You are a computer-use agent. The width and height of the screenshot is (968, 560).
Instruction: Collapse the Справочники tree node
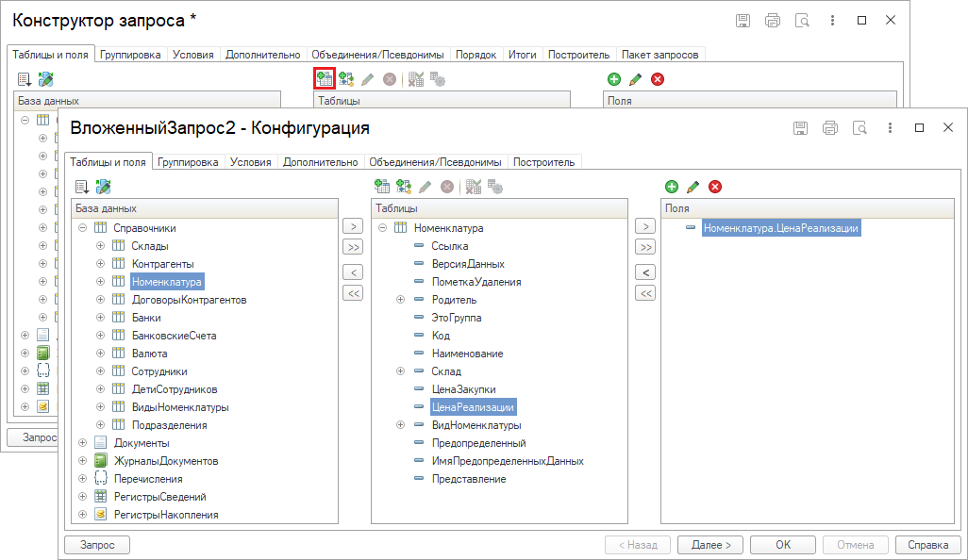point(82,227)
